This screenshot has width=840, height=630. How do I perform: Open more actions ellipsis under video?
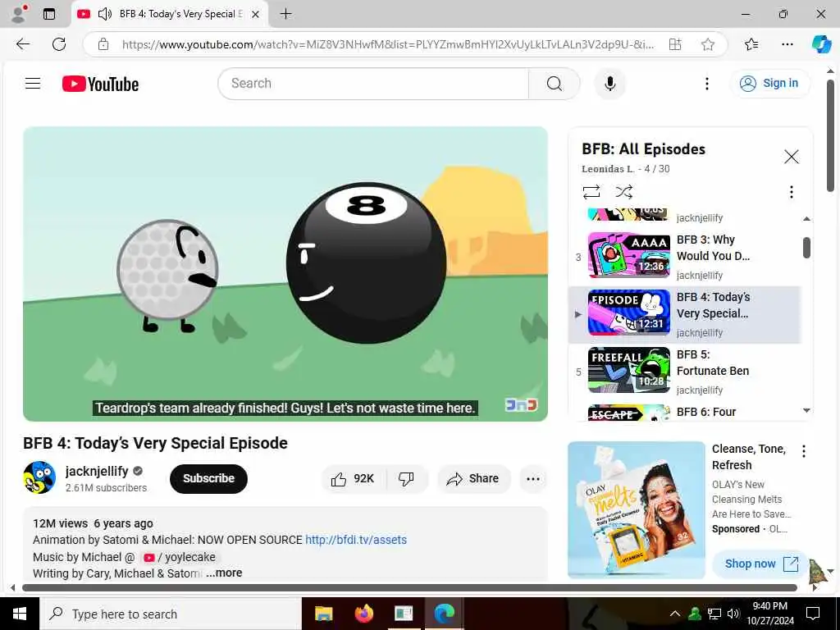533,478
